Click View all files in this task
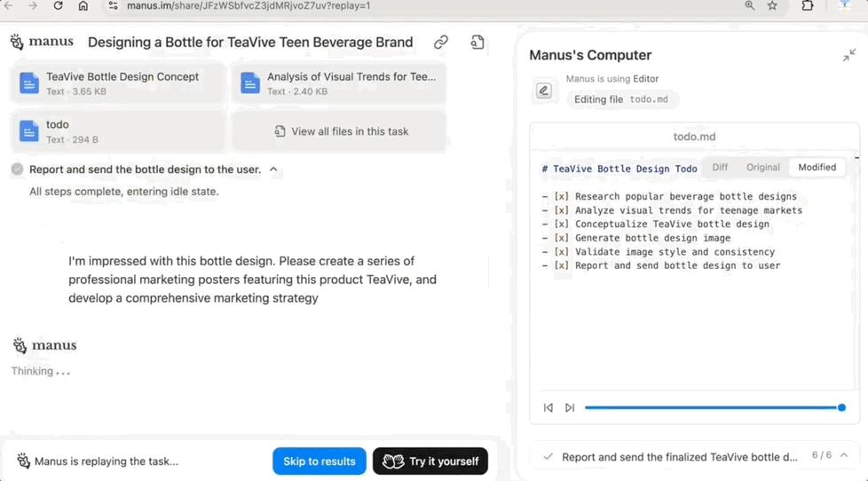 (339, 131)
